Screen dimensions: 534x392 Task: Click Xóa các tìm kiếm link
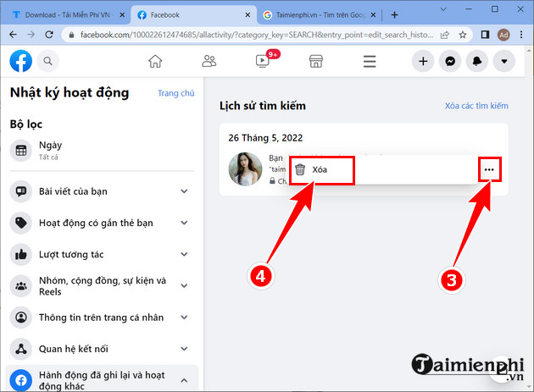click(476, 106)
